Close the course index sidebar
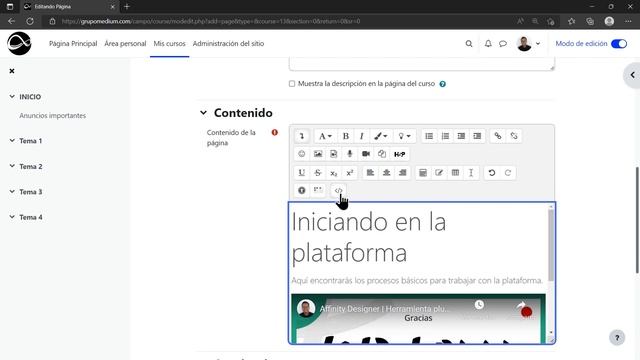 click(12, 71)
